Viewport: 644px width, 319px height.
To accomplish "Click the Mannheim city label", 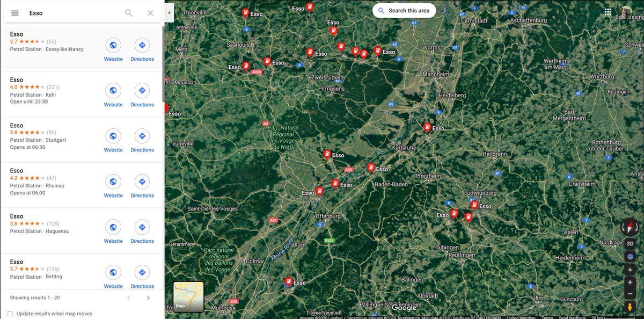I will (x=436, y=74).
